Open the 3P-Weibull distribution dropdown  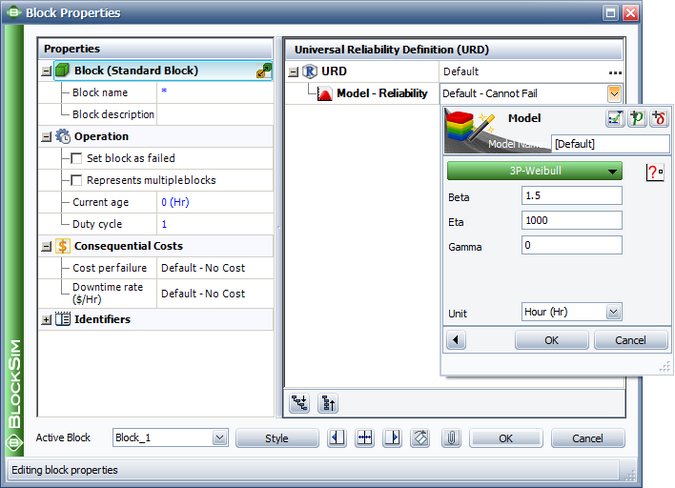534,171
